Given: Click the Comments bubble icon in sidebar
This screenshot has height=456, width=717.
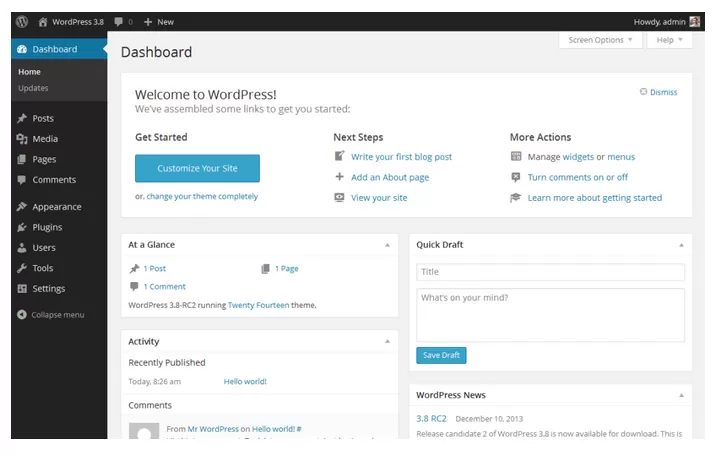Looking at the screenshot, I should [21, 180].
